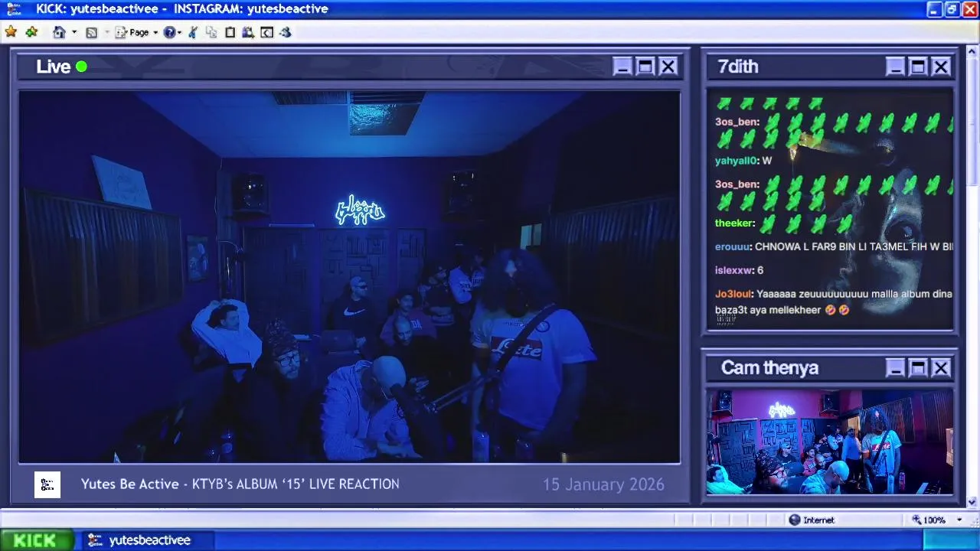Close the 7dith chat panel

pyautogui.click(x=941, y=67)
